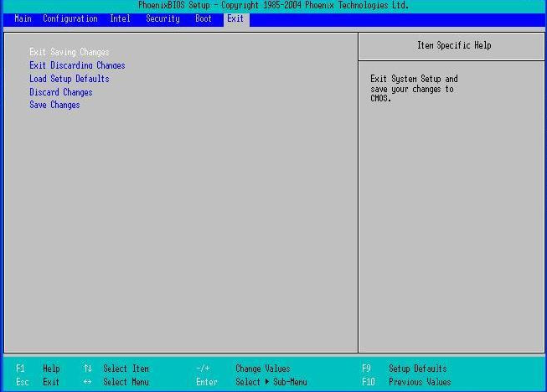Select Exit Saving Changes

pos(69,52)
